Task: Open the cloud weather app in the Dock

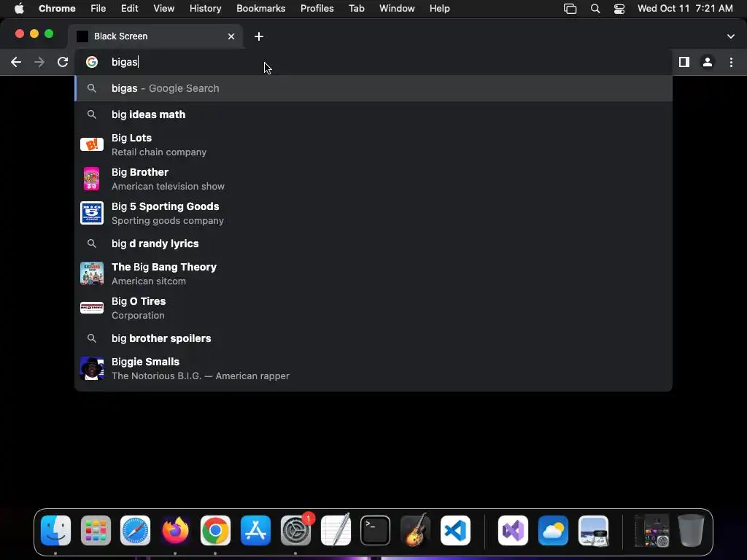Action: [x=553, y=530]
